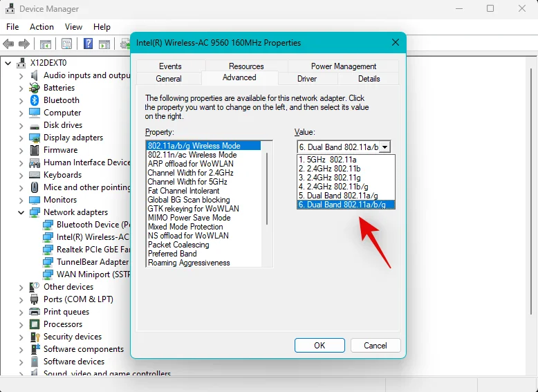Image resolution: width=538 pixels, height=392 pixels.
Task: Click the Bluetooth category icon
Action: 35,100
